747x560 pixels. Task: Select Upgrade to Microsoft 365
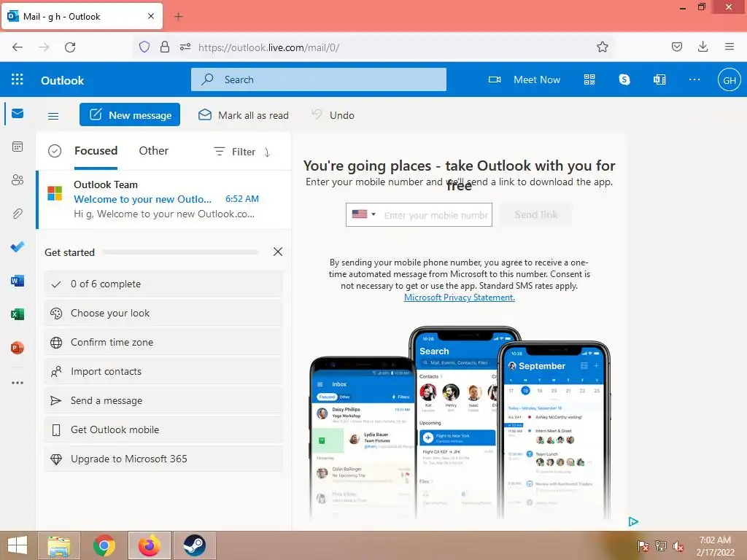[x=163, y=459]
